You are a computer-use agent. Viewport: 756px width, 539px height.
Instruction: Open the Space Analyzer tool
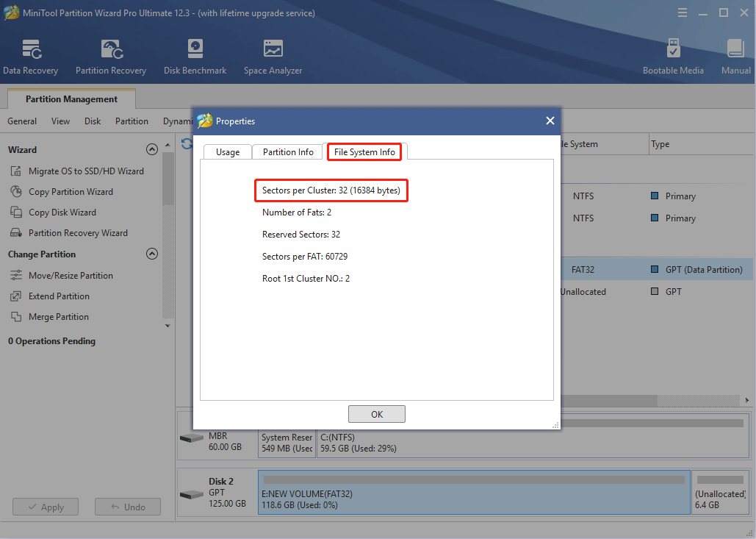click(273, 57)
